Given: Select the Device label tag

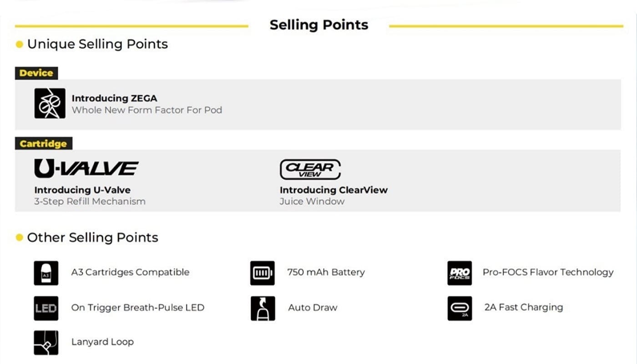Looking at the screenshot, I should 36,73.
